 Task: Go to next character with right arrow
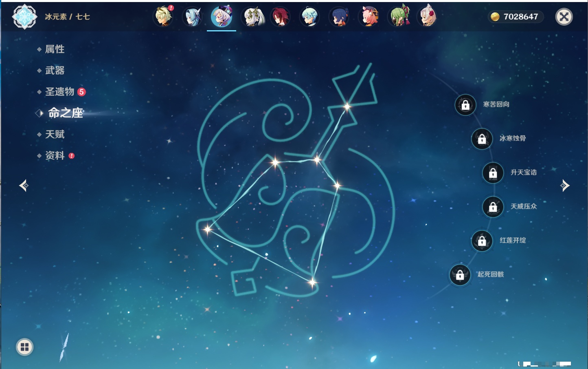tap(565, 186)
